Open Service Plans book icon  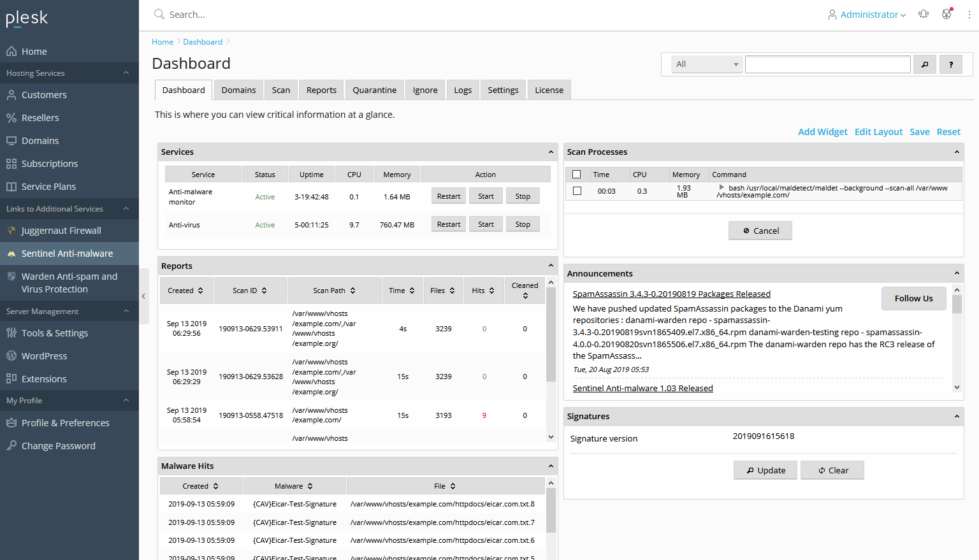11,187
